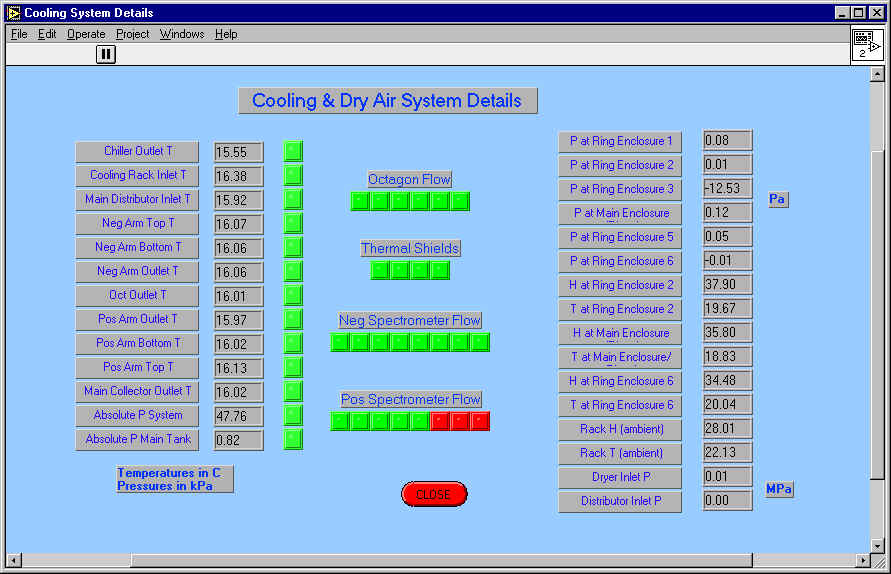Click the green indicator beside Main Distributor Inlet T

[x=293, y=199]
